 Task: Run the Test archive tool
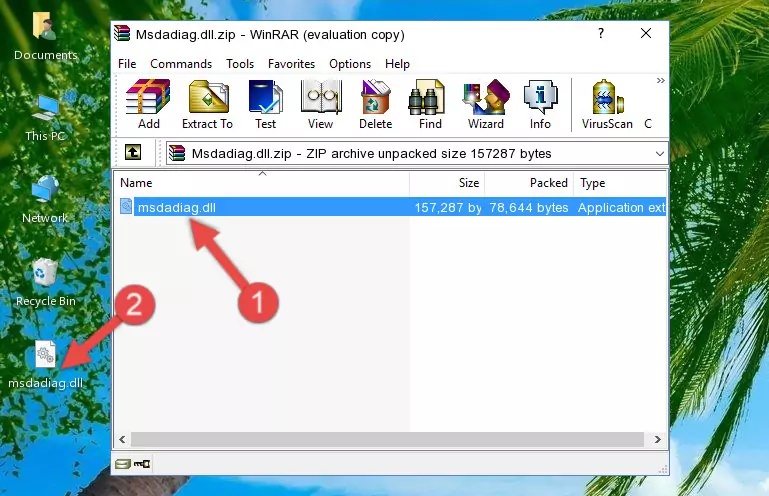click(x=265, y=104)
